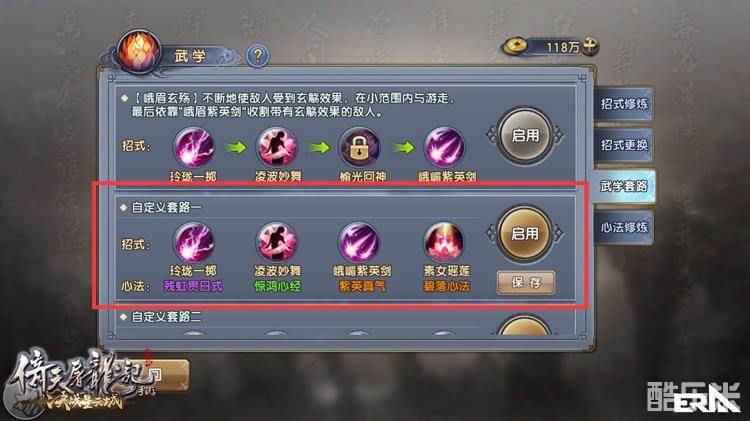Screen dimensions: 750x421
Task: Select 玲珑一掷 icon in 自定义套路一
Action: point(193,243)
